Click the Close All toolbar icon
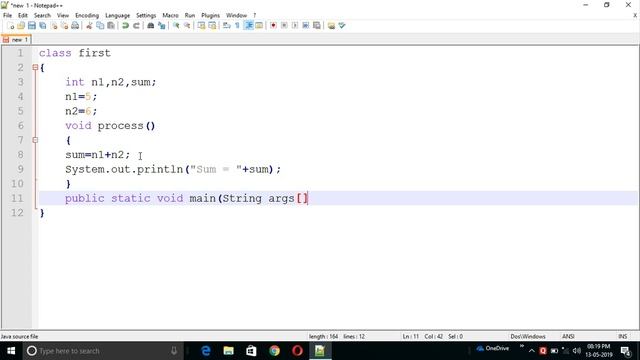 [x=64, y=26]
